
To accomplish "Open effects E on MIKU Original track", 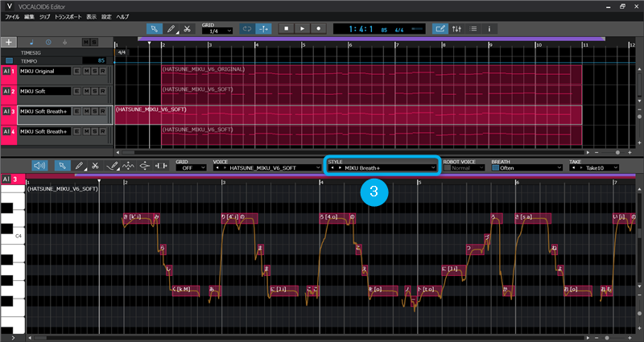I will pos(76,71).
